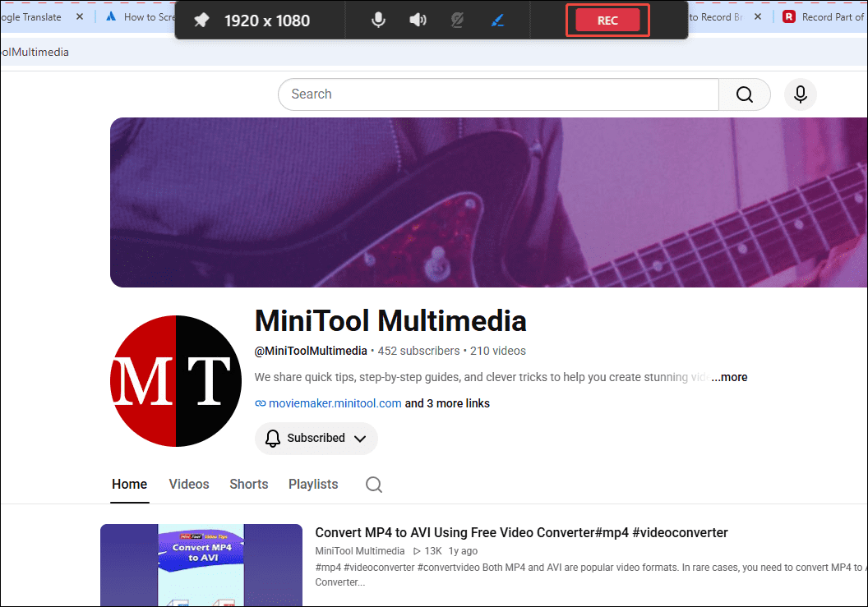Toggle system audio speaker in the recorder toolbar

[x=418, y=21]
